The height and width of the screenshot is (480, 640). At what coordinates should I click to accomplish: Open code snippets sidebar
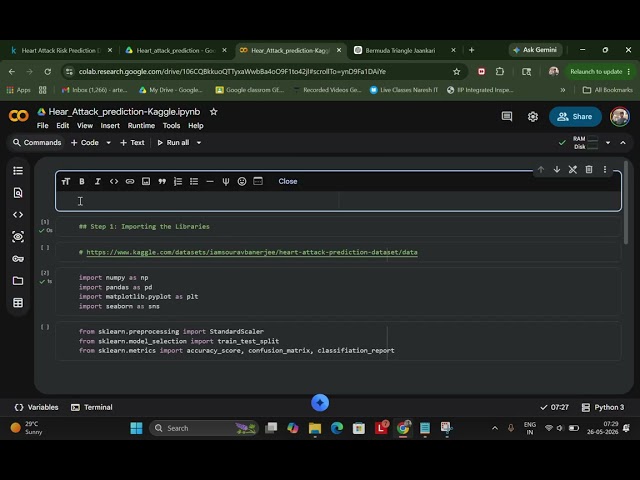click(18, 215)
